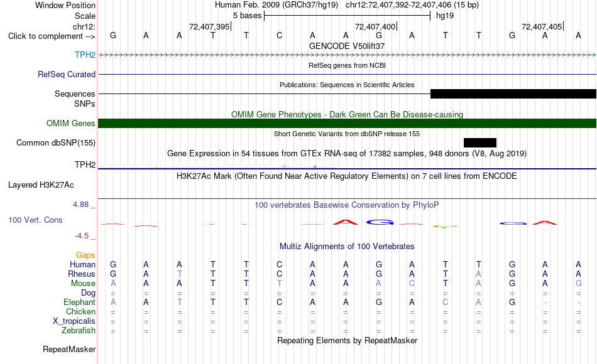Select the Human species label
The width and height of the screenshot is (597, 364).
pos(82,264)
